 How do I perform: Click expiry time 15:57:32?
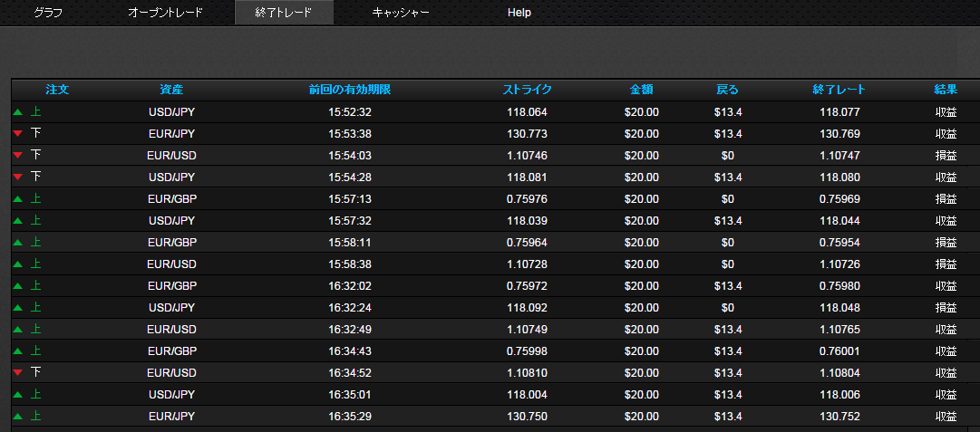[350, 221]
